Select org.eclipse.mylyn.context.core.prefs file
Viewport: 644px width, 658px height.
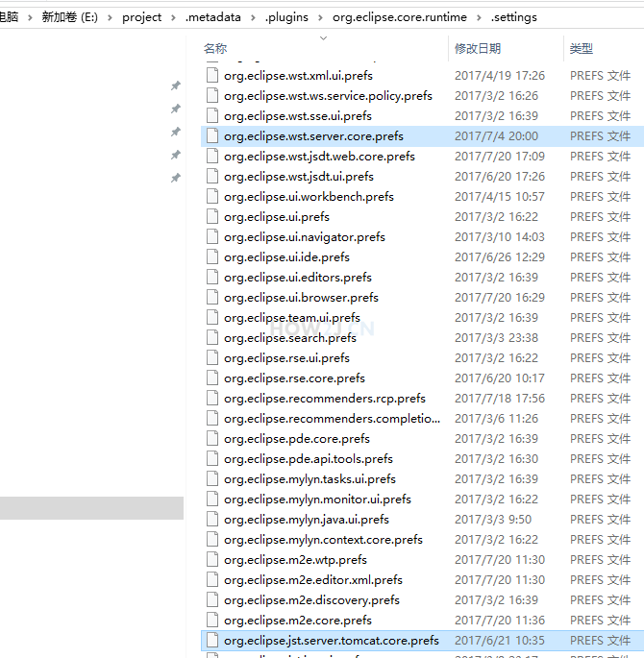pyautogui.click(x=323, y=540)
